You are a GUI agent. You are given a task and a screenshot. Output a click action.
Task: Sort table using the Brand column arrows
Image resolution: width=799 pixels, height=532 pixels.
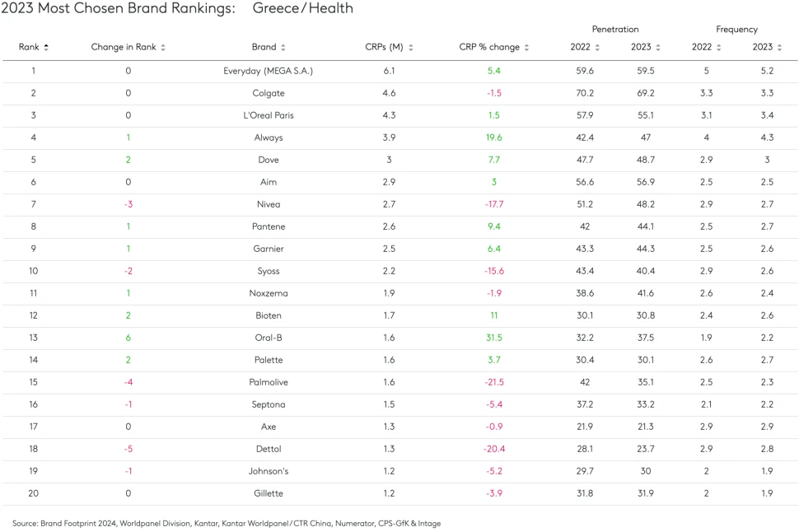(283, 48)
